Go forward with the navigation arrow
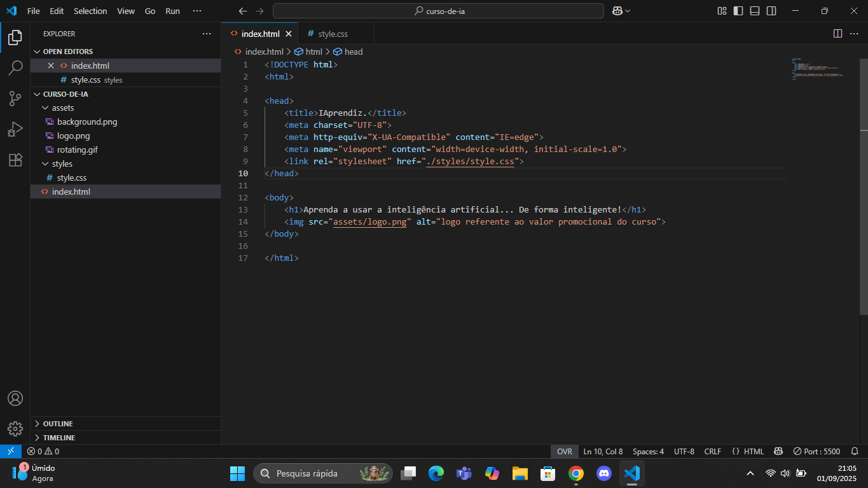 point(259,11)
